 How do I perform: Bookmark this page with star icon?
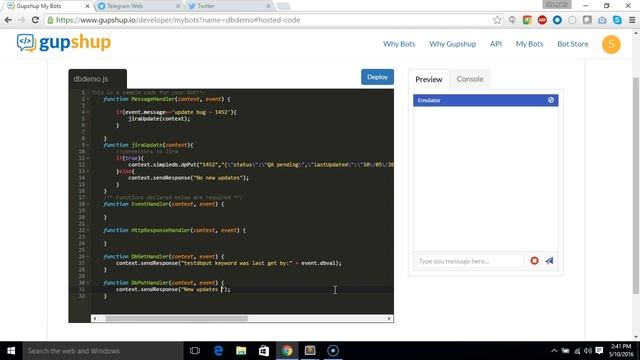(x=497, y=20)
